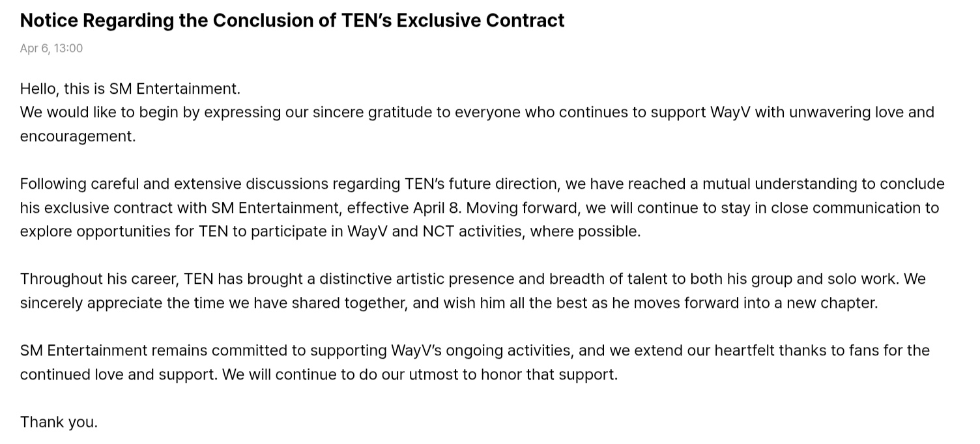Click the 'Apr 6, 13:00' timestamp
Viewport: 980px width, 444px height.
coord(51,48)
